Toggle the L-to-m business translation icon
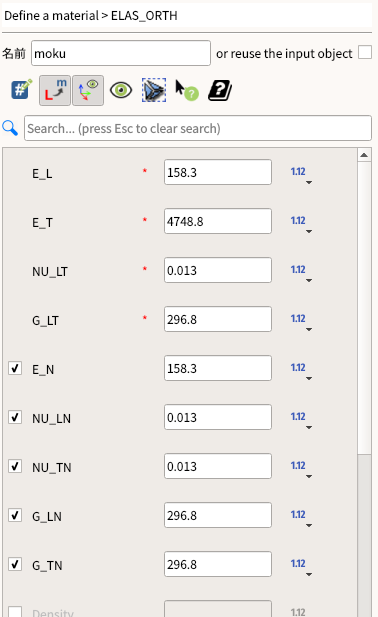Image resolution: width=378 pixels, height=617 pixels. click(x=55, y=91)
